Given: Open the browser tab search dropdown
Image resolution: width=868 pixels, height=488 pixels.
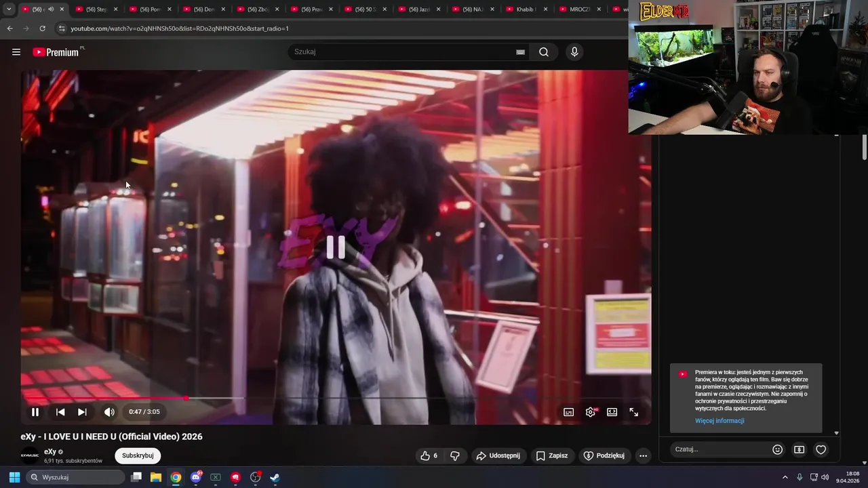Looking at the screenshot, I should tap(9, 9).
